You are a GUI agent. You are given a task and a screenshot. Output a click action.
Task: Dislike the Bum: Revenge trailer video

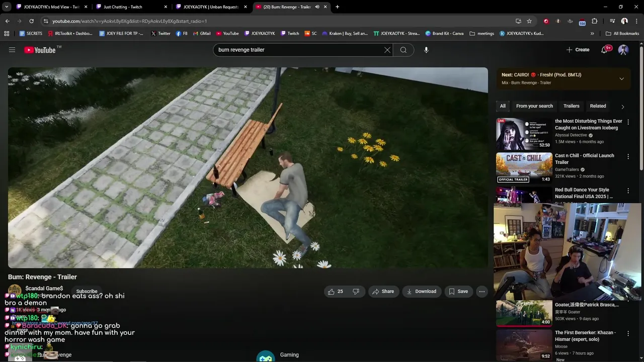coord(356,292)
